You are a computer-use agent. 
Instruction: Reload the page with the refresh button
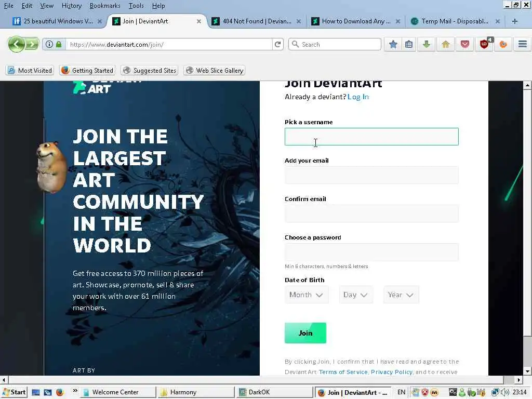click(277, 45)
